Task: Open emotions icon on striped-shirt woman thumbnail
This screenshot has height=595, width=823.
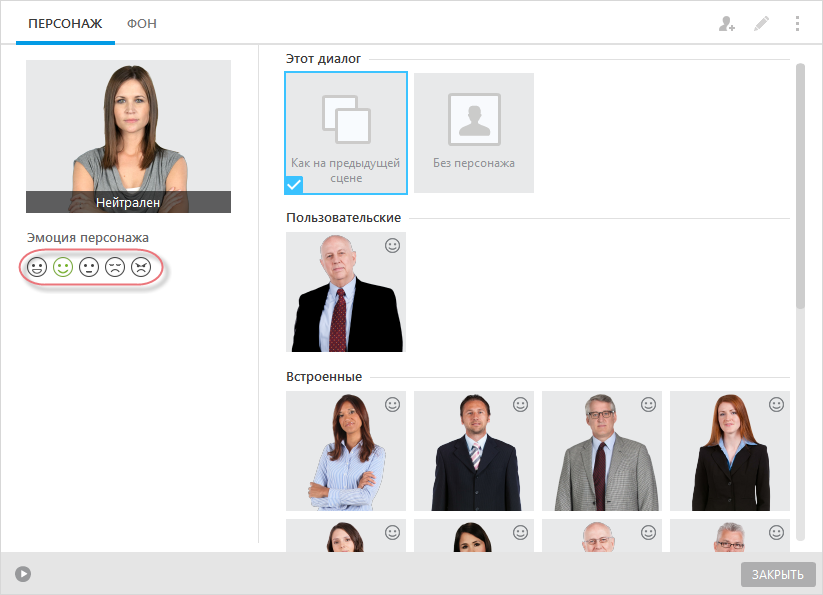Action: coord(393,405)
